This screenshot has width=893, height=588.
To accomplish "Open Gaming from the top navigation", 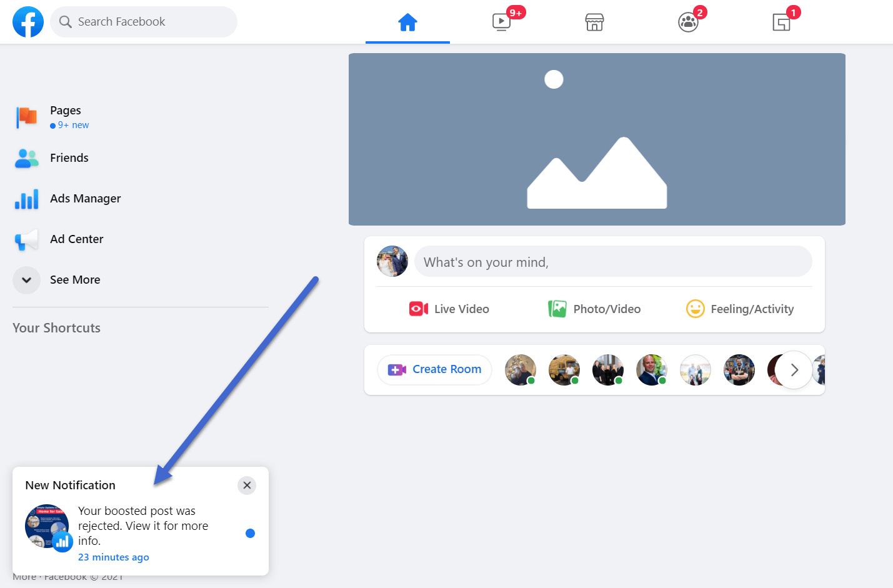I will pyautogui.click(x=781, y=21).
